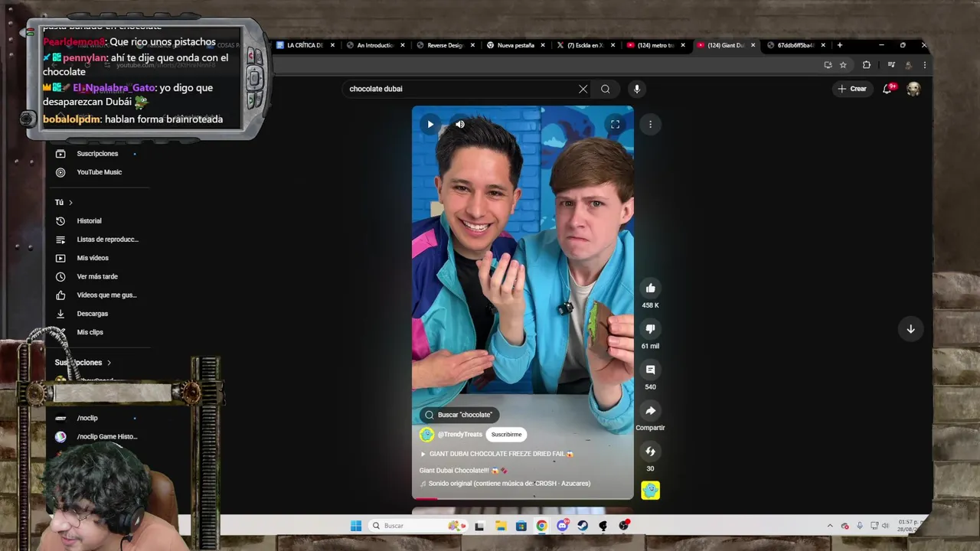Open the /noclip channel subscription

pos(87,419)
